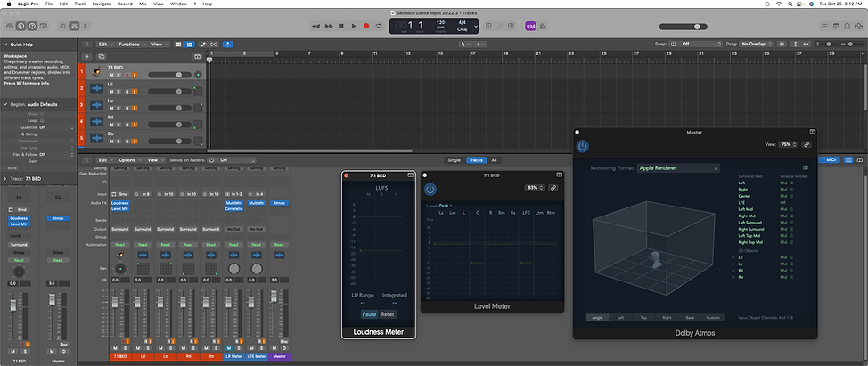
Task: Toggle the Catch Playhead button in Tracks area
Action: [x=229, y=45]
